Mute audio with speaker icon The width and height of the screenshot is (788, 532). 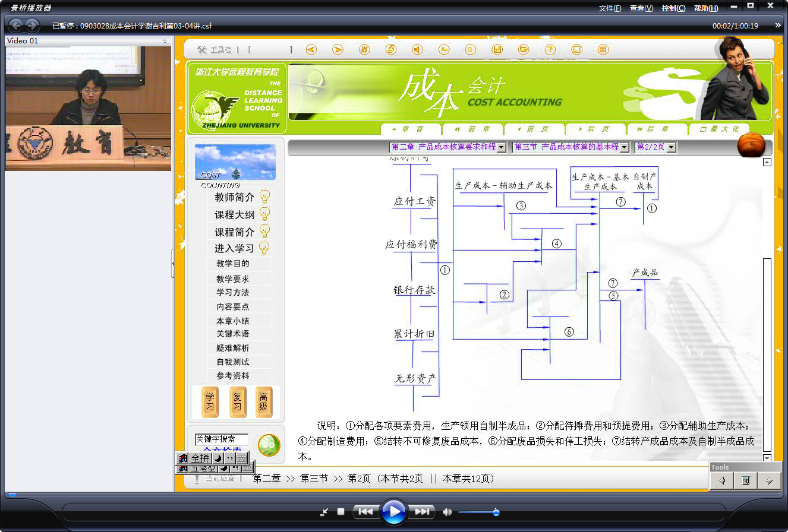(447, 512)
